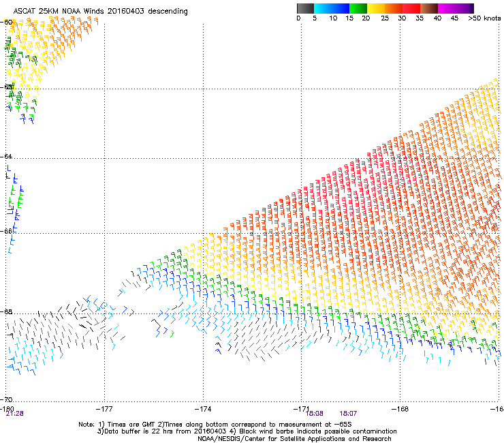Click the gray 0-5 knots color swatch
Image resolution: width=504 pixels, height=443 pixels.
click(305, 8)
